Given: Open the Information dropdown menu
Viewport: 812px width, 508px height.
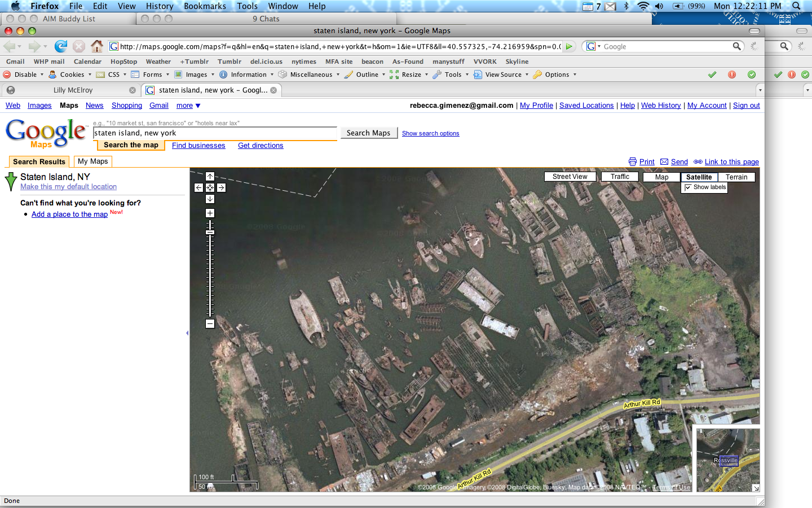Looking at the screenshot, I should 246,75.
